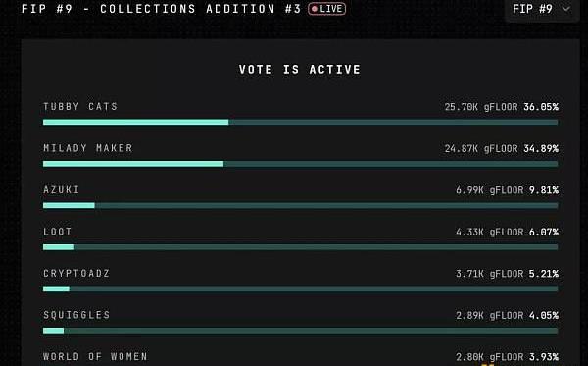Click the 36.05% Tubby Cats percentage
588x366 pixels.
(541, 107)
